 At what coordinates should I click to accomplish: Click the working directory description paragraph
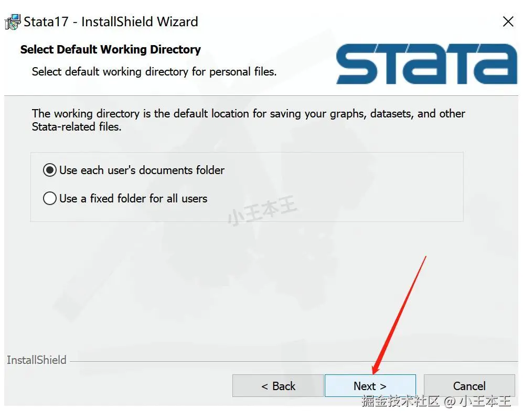(248, 120)
